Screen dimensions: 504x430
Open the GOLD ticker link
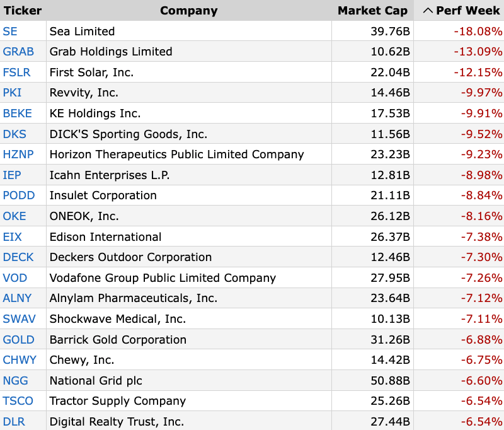pyautogui.click(x=19, y=340)
